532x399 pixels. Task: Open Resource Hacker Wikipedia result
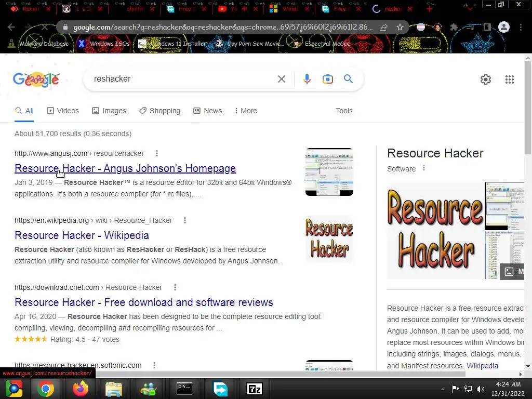click(82, 235)
